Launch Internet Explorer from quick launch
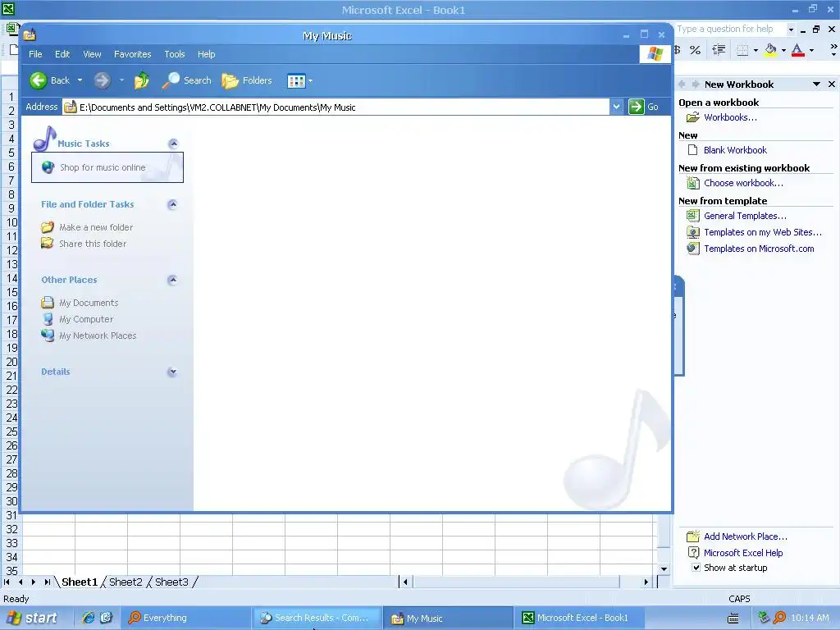840x630 pixels. (88, 618)
